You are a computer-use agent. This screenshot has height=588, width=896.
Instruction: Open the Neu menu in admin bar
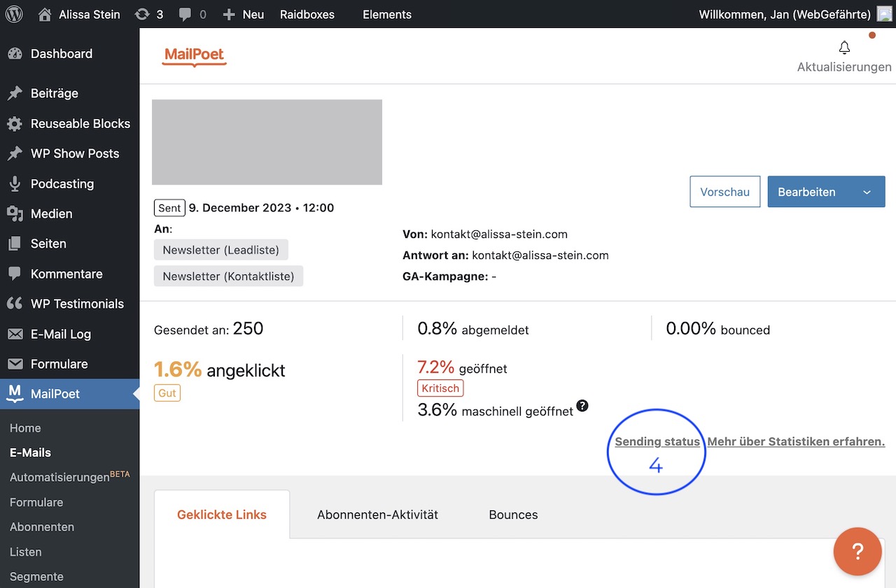(243, 14)
